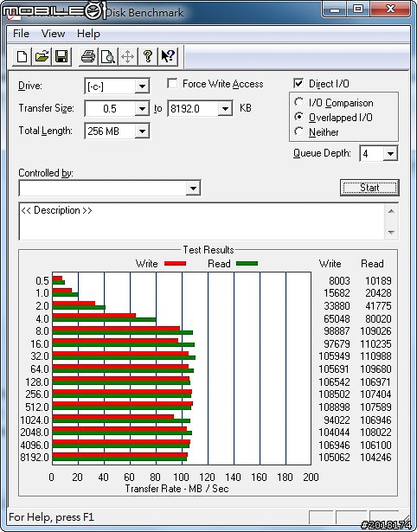The image size is (417, 532).
Task: Click the read value 10189
Action: 378,281
